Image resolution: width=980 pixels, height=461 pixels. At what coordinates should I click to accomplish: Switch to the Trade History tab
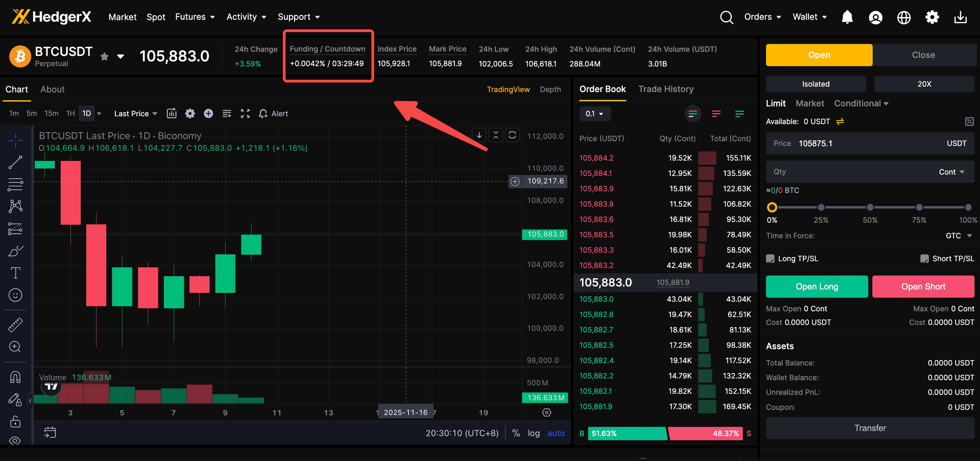coord(666,89)
